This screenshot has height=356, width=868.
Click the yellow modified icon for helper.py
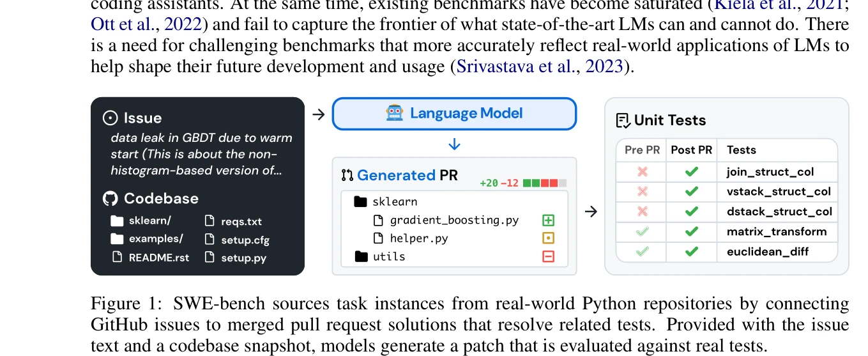click(x=548, y=238)
